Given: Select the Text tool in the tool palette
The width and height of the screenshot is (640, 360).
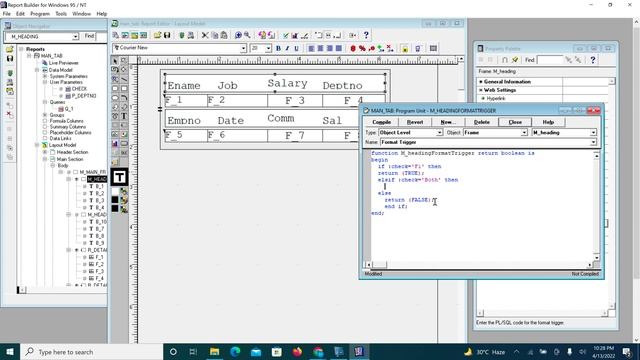Looking at the screenshot, I should tap(124, 116).
